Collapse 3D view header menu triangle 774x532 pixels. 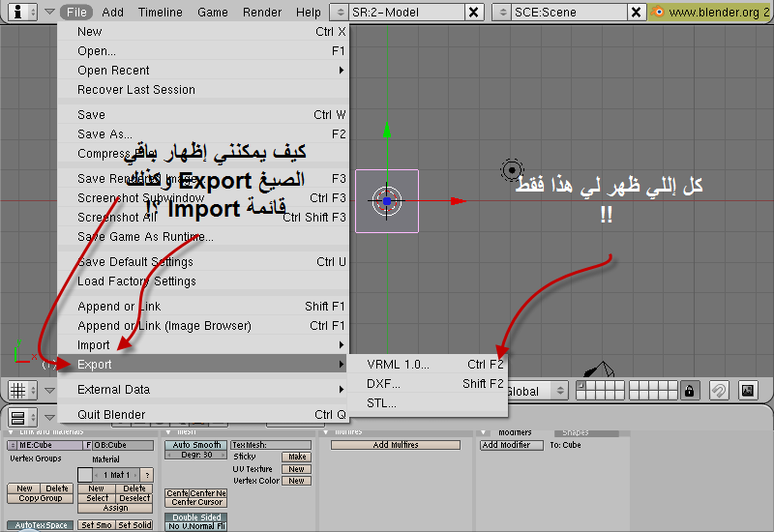[x=49, y=391]
